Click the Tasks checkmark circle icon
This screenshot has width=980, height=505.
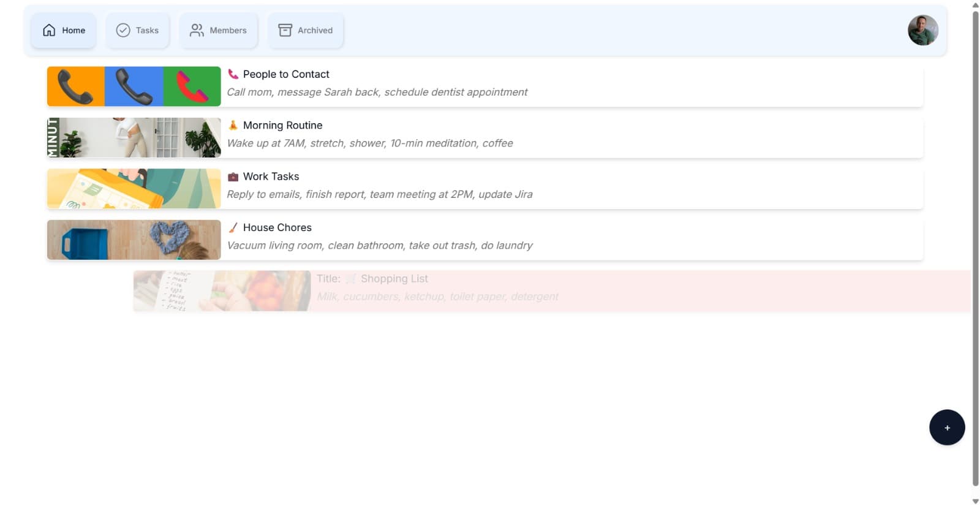pos(123,30)
